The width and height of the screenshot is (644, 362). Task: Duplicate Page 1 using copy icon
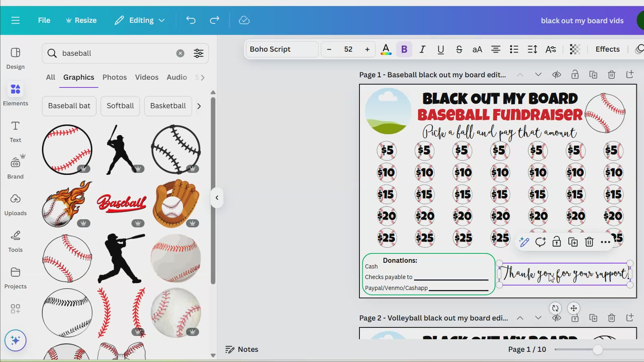[593, 75]
